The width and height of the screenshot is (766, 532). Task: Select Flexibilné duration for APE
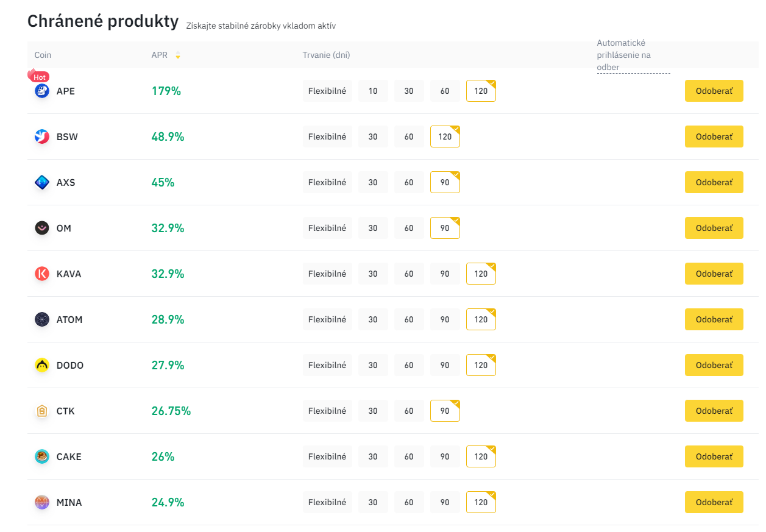[x=327, y=91]
